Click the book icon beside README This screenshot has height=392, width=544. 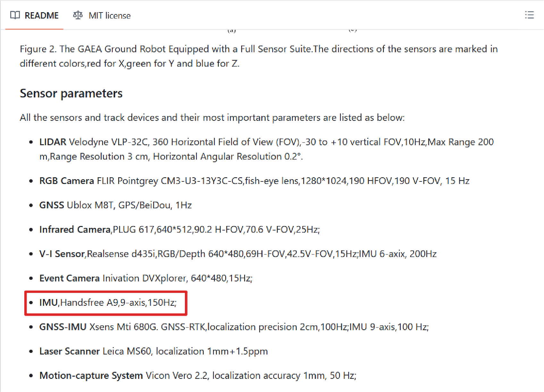tap(15, 15)
